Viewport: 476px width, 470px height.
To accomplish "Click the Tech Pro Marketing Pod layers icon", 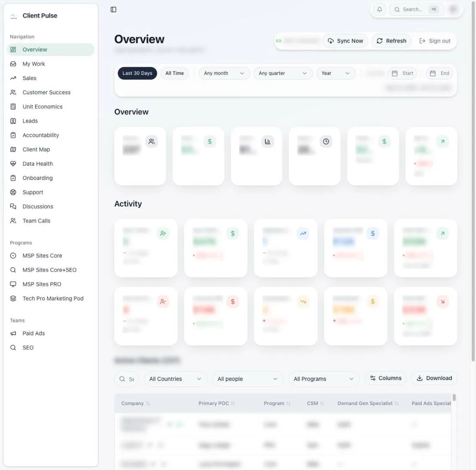I will point(13,298).
